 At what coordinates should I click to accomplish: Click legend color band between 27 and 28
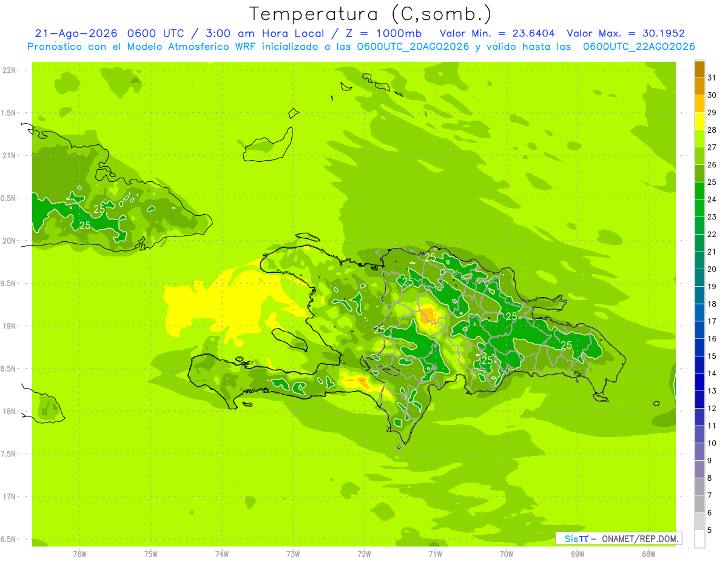click(x=699, y=139)
